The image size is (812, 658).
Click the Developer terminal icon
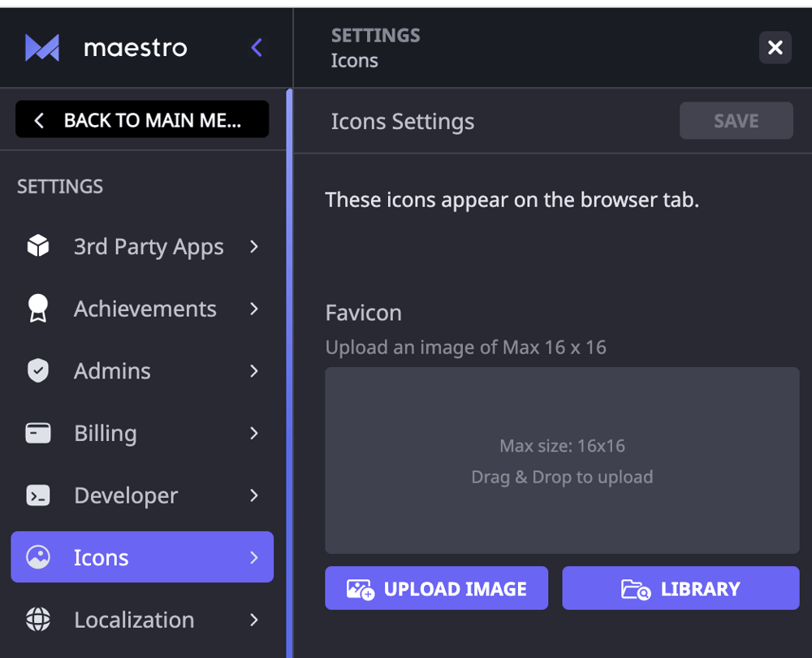(x=38, y=496)
